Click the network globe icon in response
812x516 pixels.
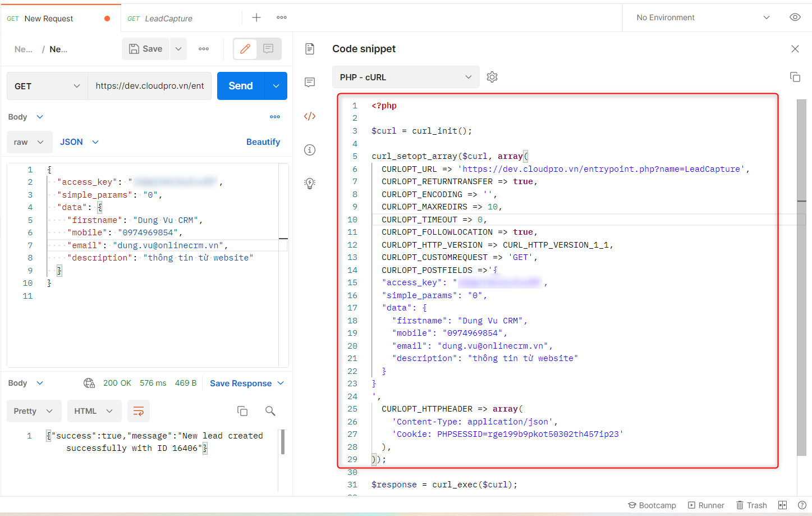pyautogui.click(x=89, y=383)
